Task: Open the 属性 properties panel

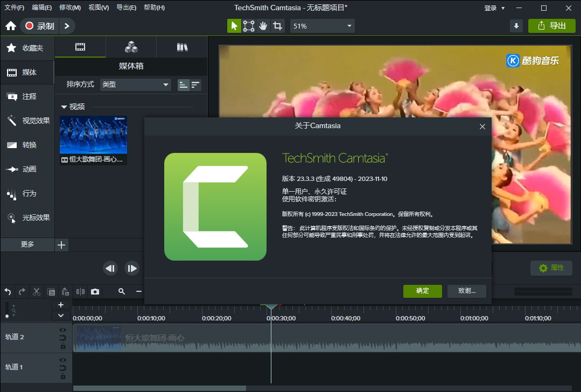Action: point(551,268)
